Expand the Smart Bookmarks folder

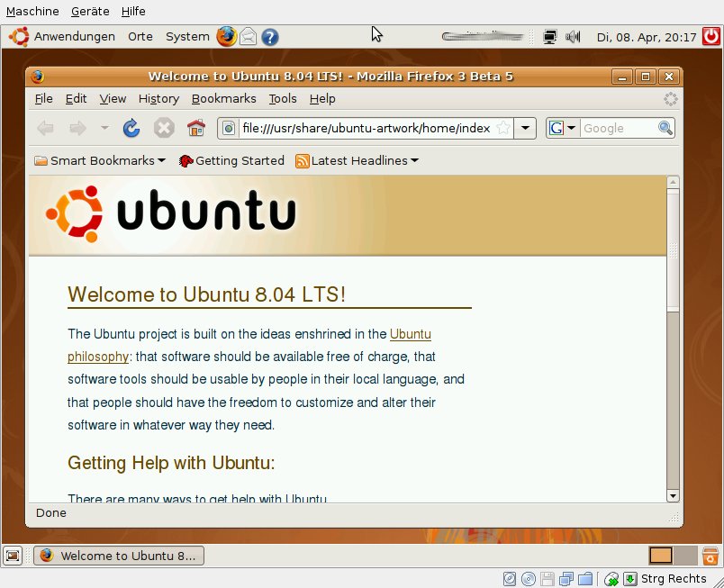coord(99,161)
